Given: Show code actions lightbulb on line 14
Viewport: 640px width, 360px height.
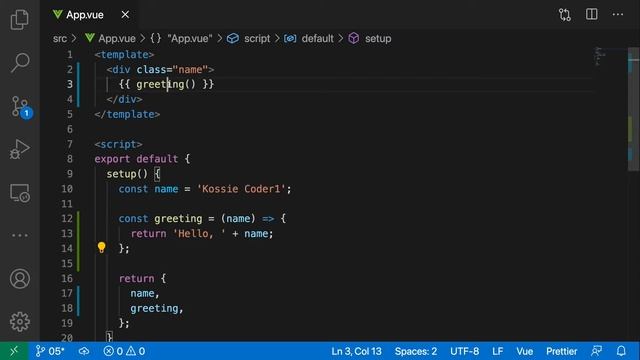Looking at the screenshot, I should click(x=102, y=247).
